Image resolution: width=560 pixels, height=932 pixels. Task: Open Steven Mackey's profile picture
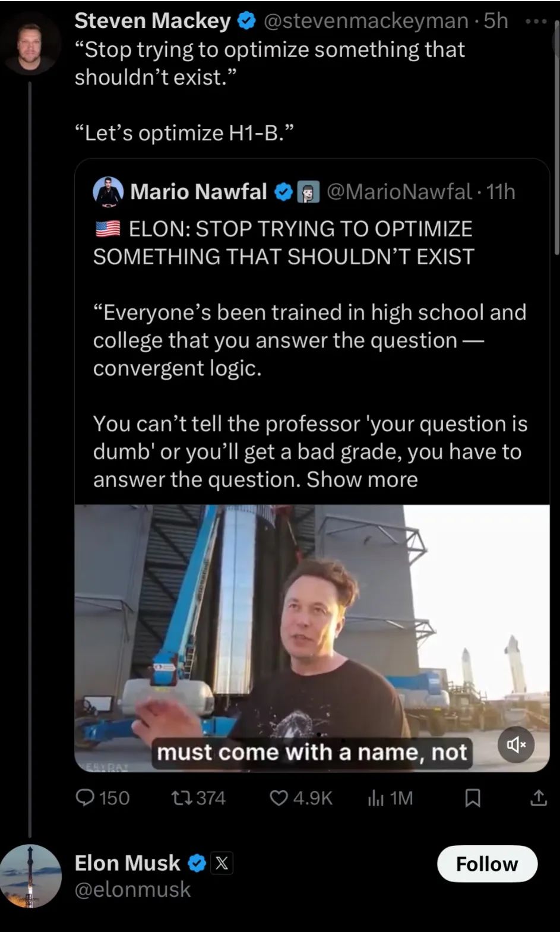(x=30, y=43)
